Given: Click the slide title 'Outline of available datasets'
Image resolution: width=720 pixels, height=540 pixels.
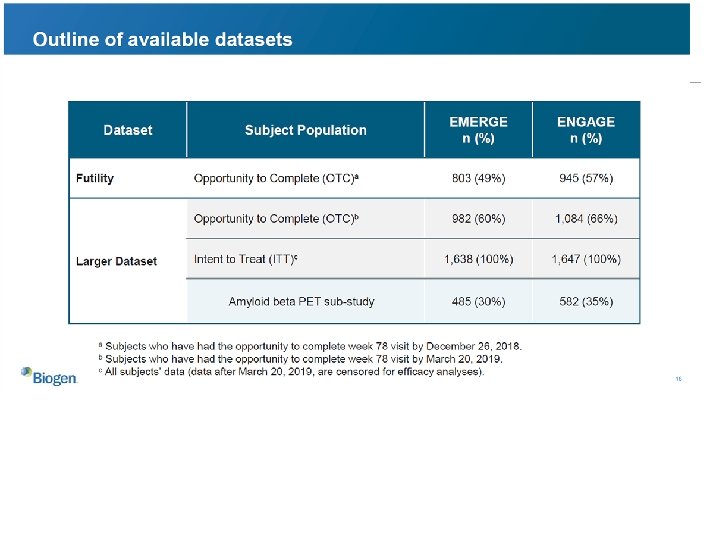Looking at the screenshot, I should click(x=162, y=40).
